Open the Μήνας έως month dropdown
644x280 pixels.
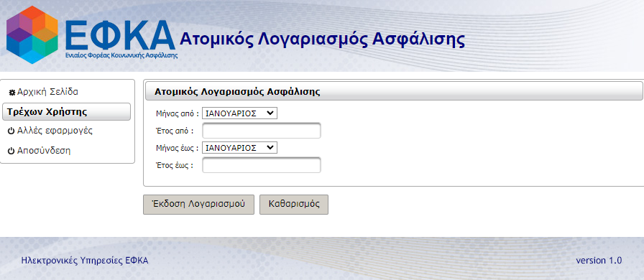coord(239,148)
